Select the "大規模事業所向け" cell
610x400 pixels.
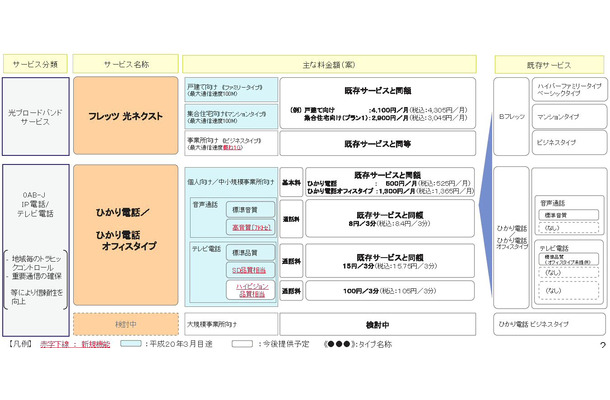click(231, 324)
